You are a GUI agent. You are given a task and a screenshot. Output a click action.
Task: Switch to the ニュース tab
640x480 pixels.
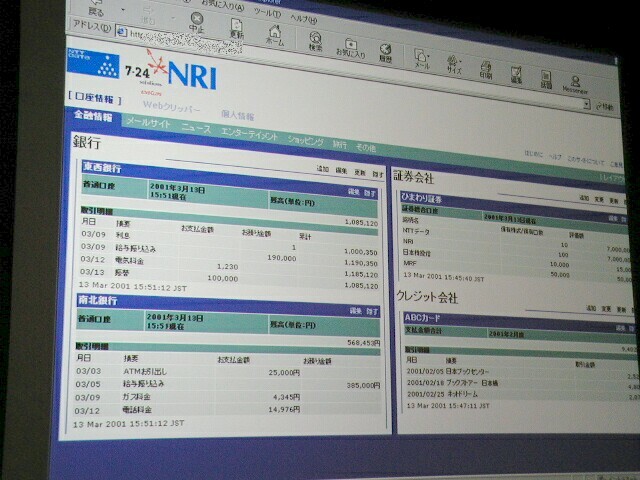click(x=196, y=128)
